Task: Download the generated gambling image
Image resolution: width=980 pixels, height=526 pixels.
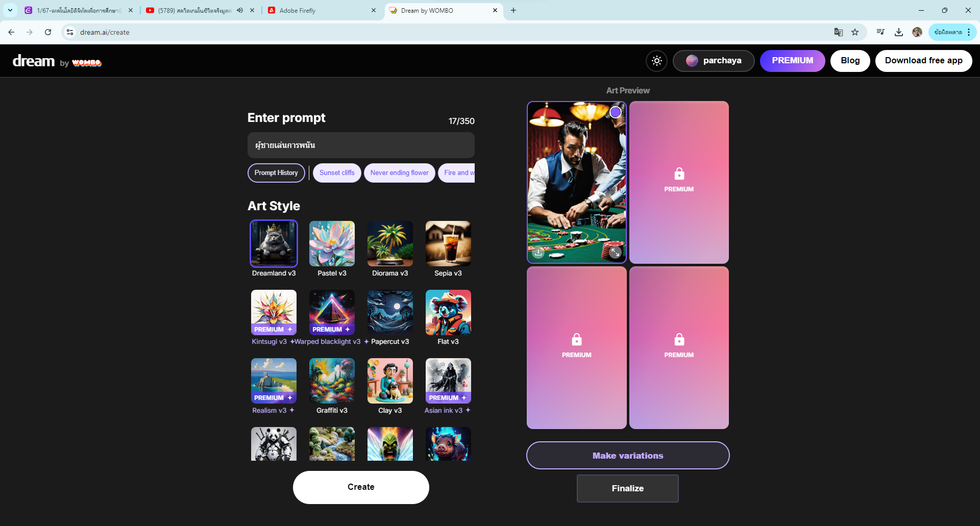Action: pyautogui.click(x=538, y=252)
